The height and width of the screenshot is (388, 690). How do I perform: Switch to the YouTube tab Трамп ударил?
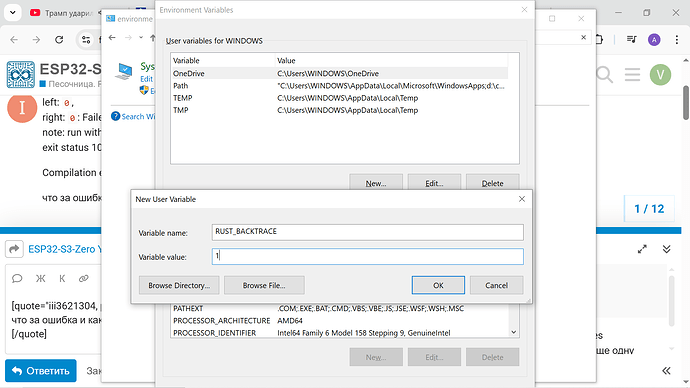tap(62, 13)
